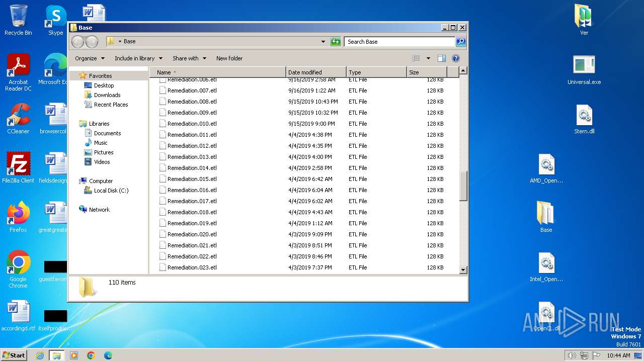
Task: Select the Base folder on the desktop
Action: [546, 217]
